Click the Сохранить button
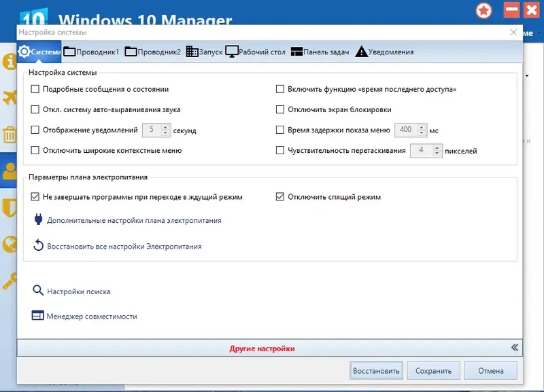Screen dimensions: 544x392 (434, 370)
